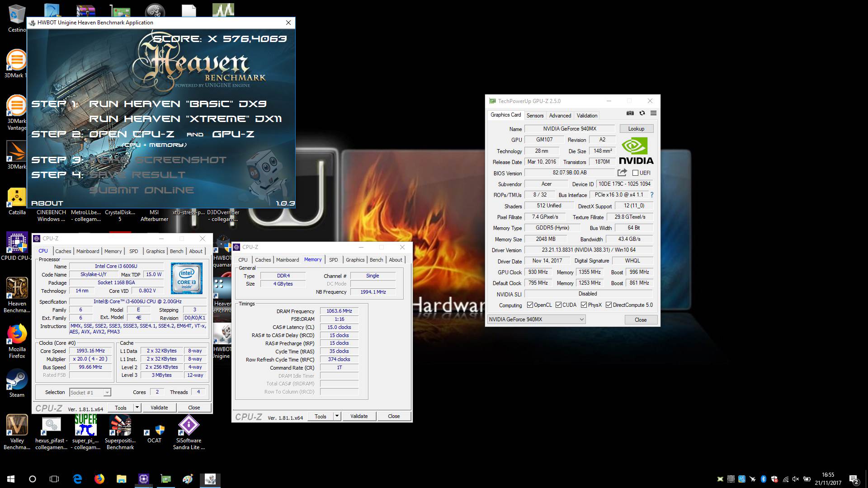This screenshot has width=868, height=488.
Task: Click Validate in the CPU-Z Memory window
Action: (x=359, y=416)
